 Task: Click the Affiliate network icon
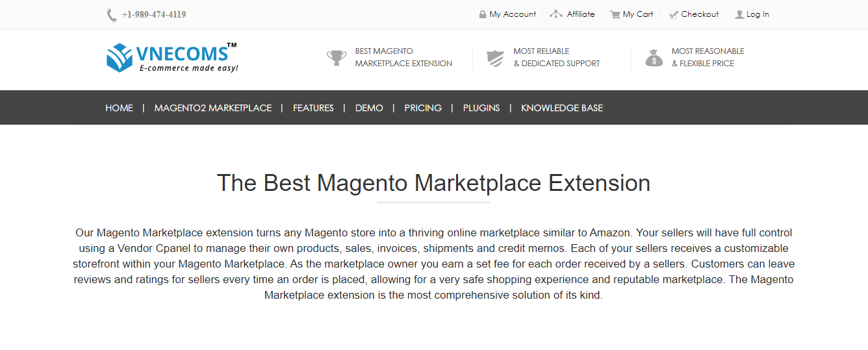pyautogui.click(x=556, y=14)
